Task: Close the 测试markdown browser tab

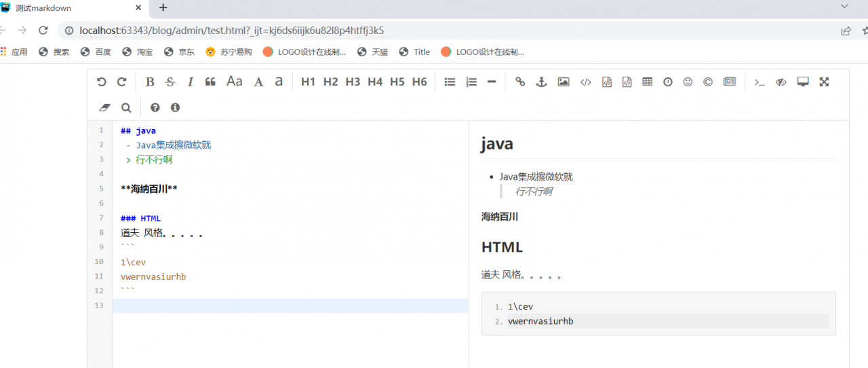Action: (138, 8)
